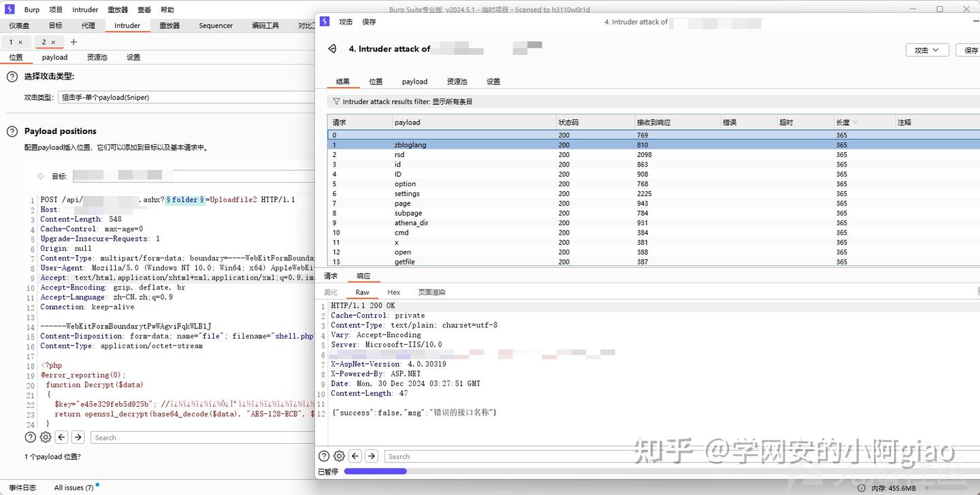Switch response view to Raw

(362, 292)
